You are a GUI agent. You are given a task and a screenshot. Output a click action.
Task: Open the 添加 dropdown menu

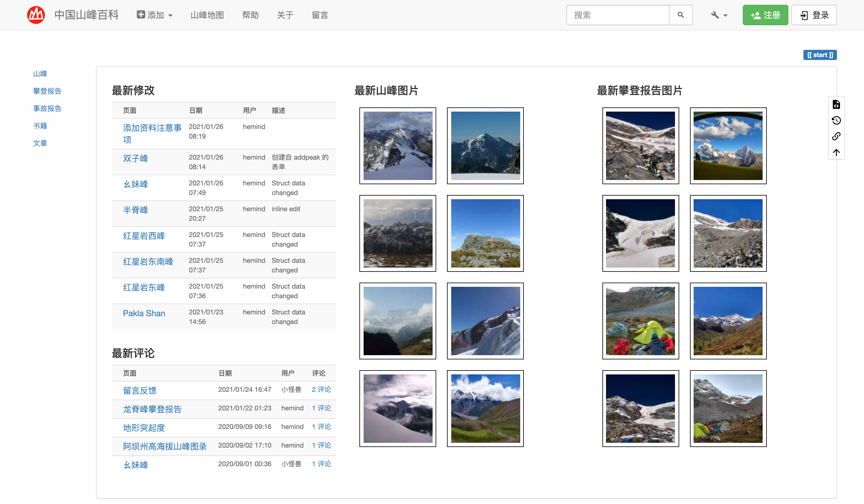coord(154,15)
